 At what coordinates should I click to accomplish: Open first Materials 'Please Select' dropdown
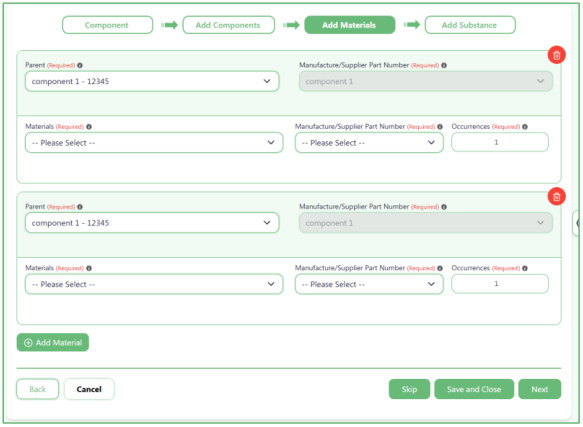coord(154,143)
